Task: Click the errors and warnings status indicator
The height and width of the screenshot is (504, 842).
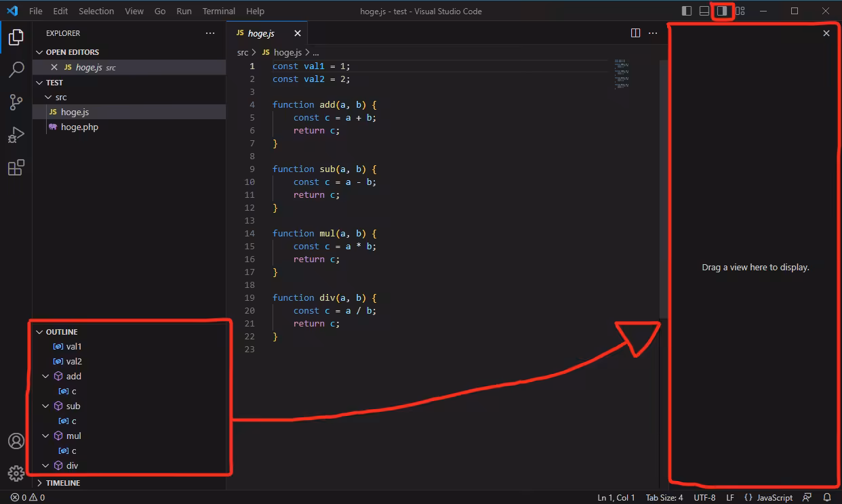Action: (28, 497)
